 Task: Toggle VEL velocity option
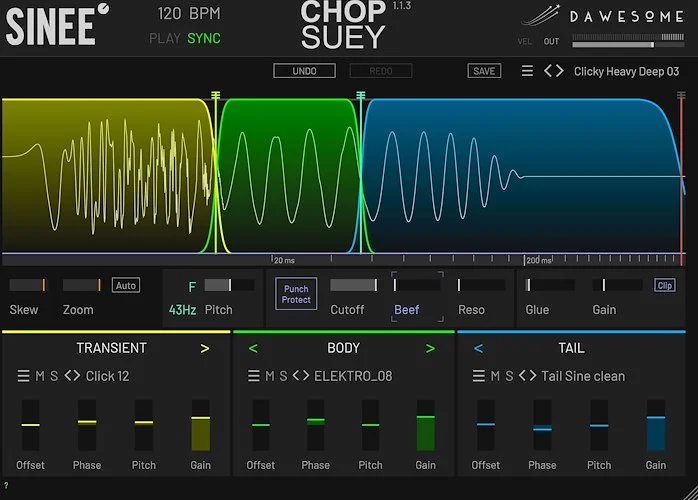pyautogui.click(x=524, y=41)
